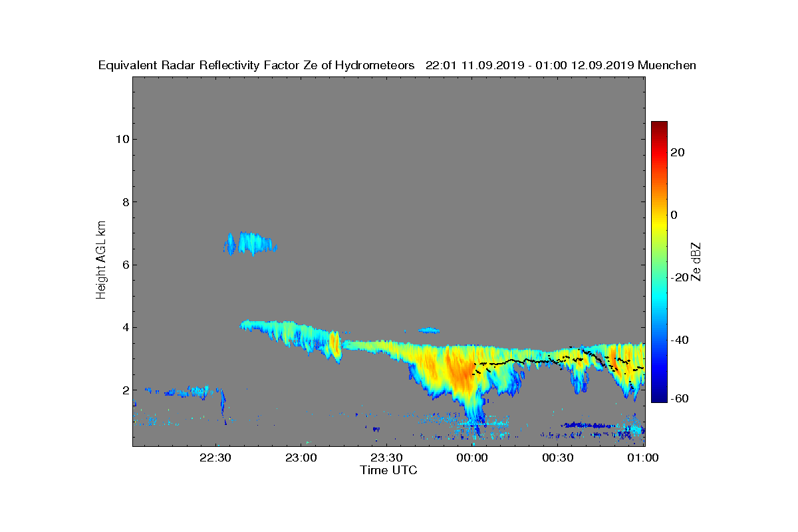
Task: Click the colorbar value 20
Action: [678, 152]
